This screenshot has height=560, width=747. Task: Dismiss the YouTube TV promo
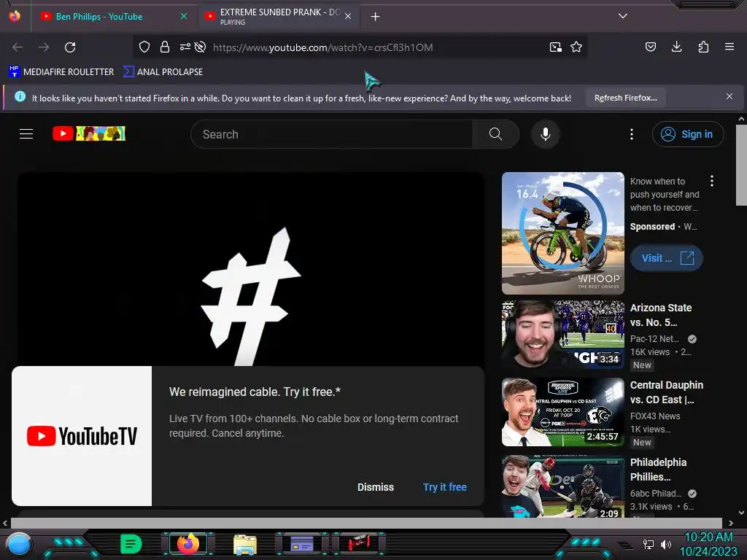point(376,487)
